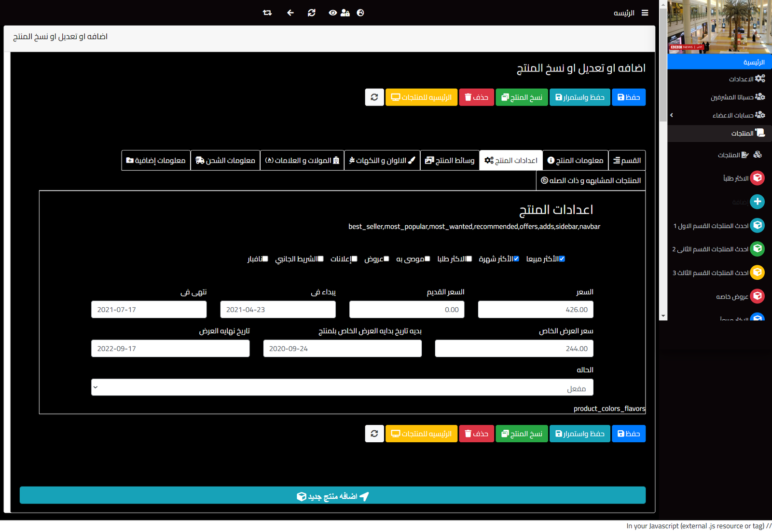Click the back arrow icon in top bar
The height and width of the screenshot is (532, 772).
pyautogui.click(x=290, y=13)
